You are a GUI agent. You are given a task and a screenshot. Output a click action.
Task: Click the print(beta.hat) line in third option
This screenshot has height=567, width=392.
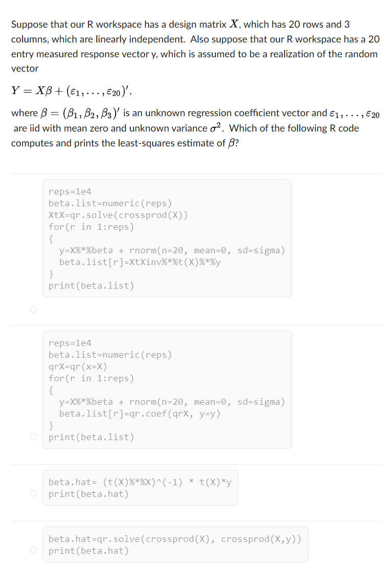(85, 494)
